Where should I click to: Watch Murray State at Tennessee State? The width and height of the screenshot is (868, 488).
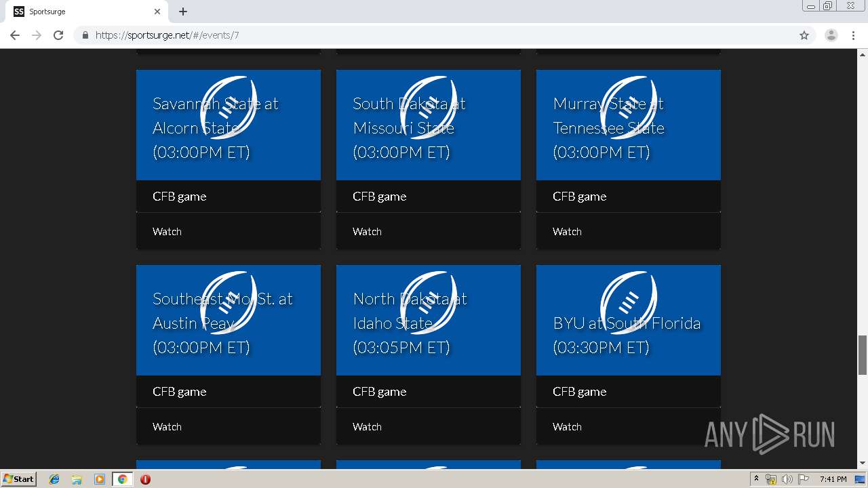pyautogui.click(x=567, y=232)
